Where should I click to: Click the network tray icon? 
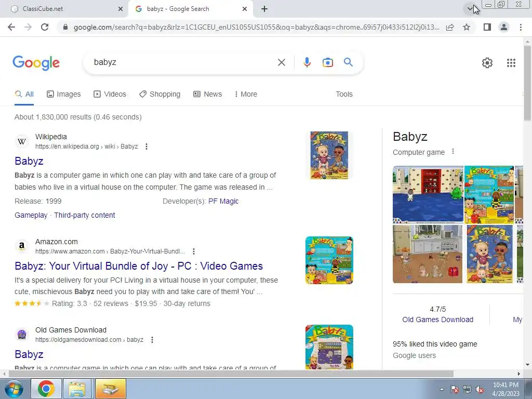click(467, 390)
